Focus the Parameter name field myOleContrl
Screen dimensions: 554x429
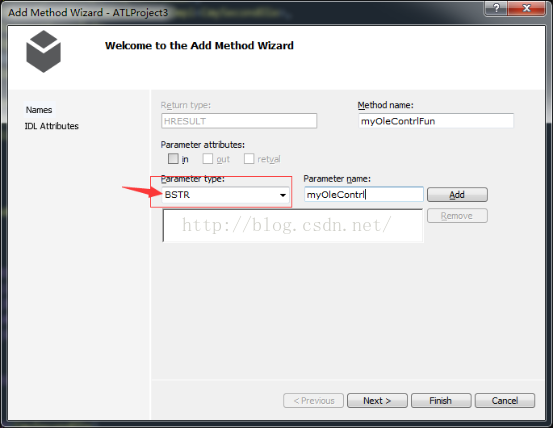(364, 195)
